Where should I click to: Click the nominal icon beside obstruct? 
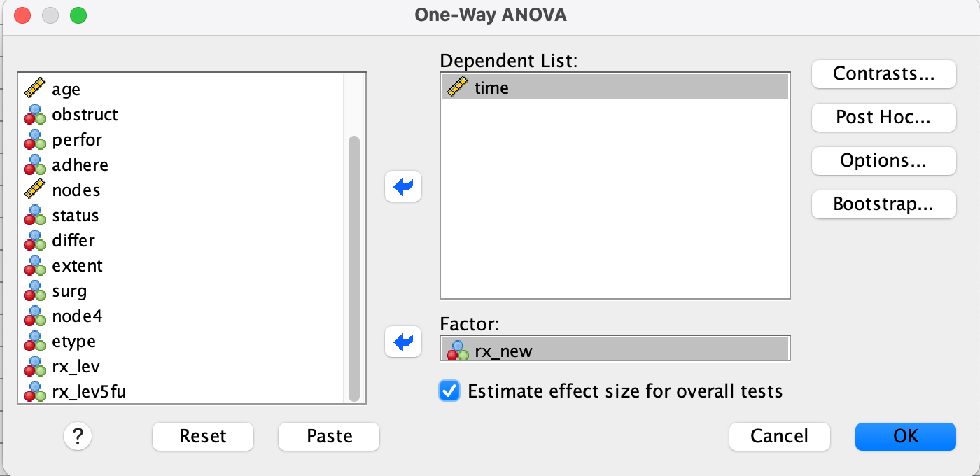34,115
